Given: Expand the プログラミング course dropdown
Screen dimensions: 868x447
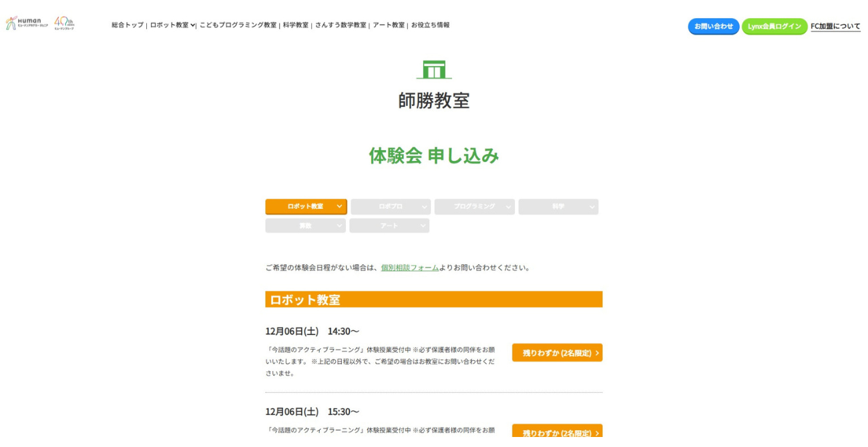Looking at the screenshot, I should [x=474, y=207].
